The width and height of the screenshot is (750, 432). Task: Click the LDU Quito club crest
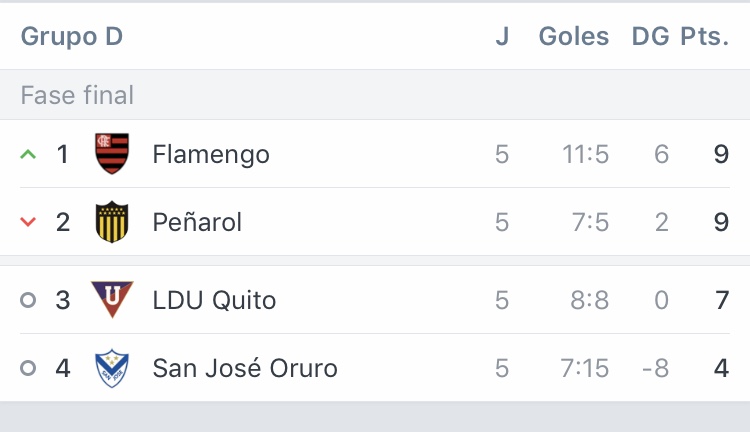(x=111, y=300)
